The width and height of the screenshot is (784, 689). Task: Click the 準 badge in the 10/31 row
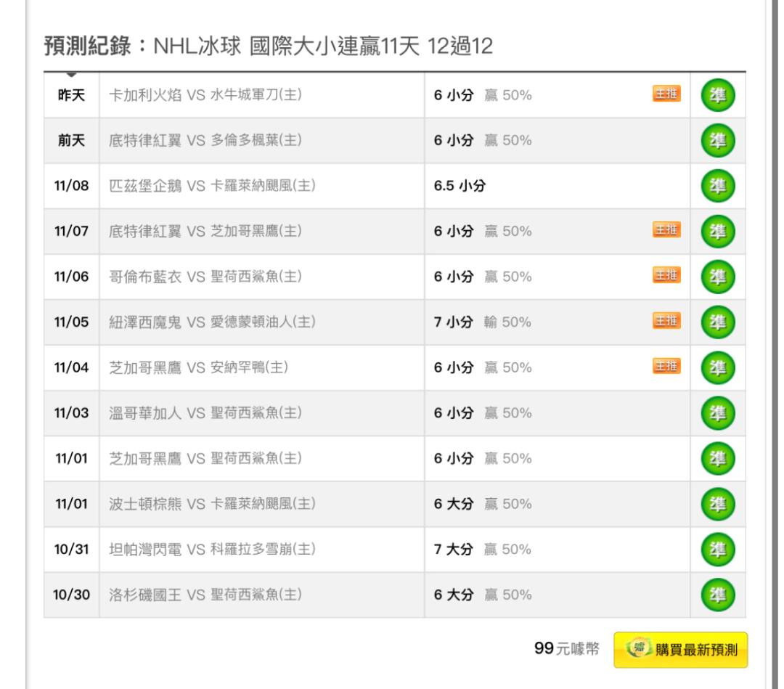tap(717, 550)
